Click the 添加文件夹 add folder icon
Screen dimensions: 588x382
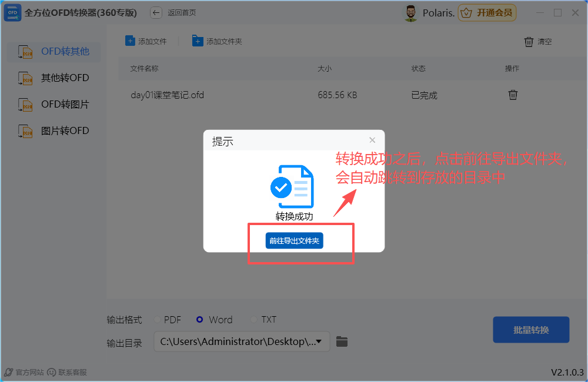[194, 41]
